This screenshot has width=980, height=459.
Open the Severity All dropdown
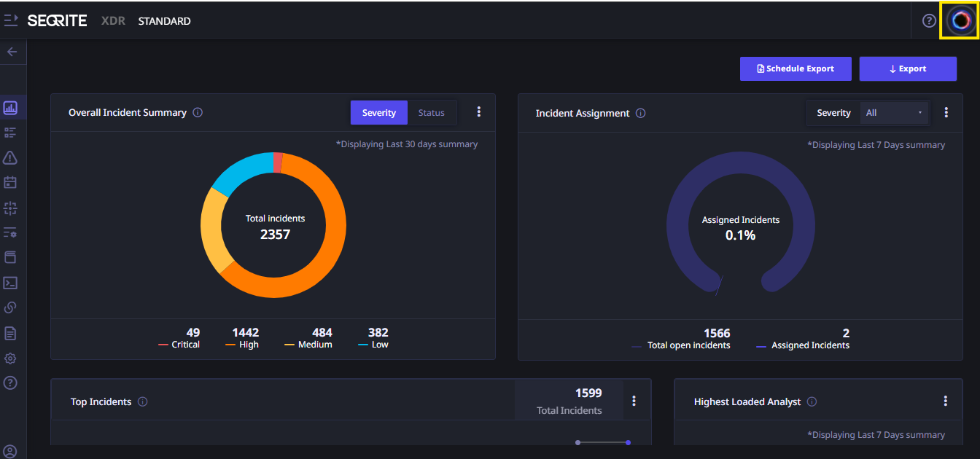tap(893, 113)
